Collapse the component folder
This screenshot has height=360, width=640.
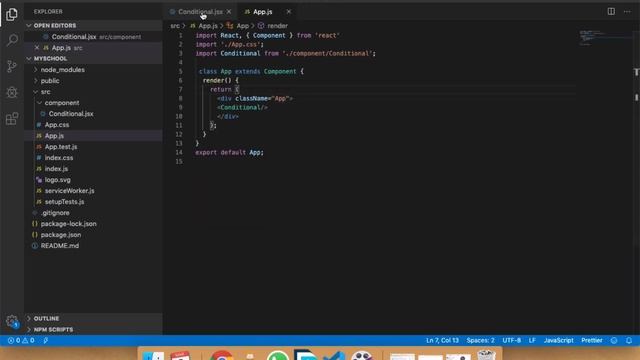[62, 103]
